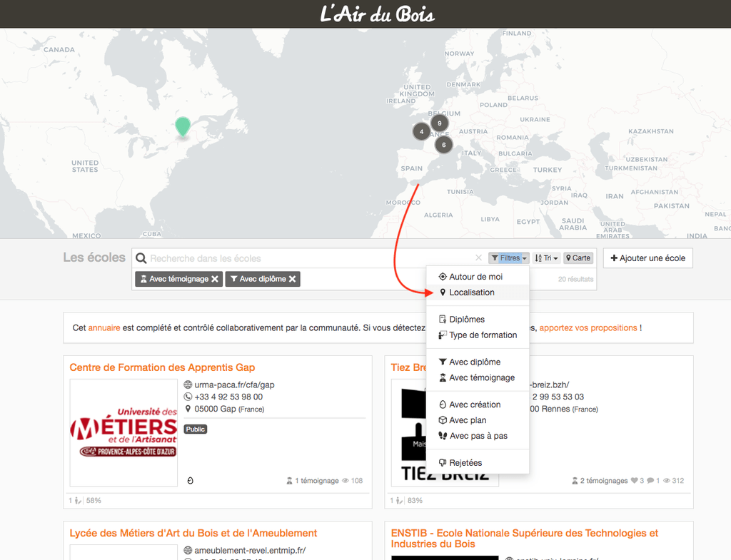The width and height of the screenshot is (731, 560).
Task: Open Centre de Formation des Apprentis Gap
Action: coord(162,367)
